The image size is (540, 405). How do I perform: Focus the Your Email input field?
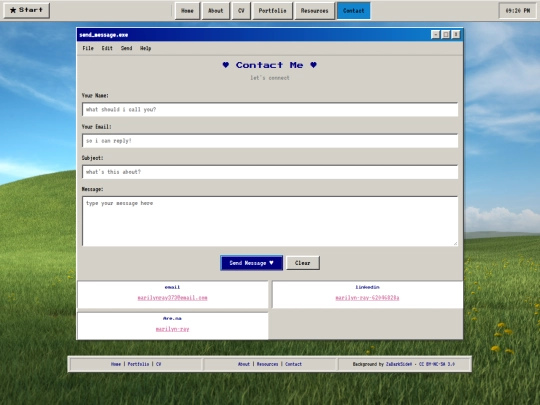pyautogui.click(x=270, y=141)
